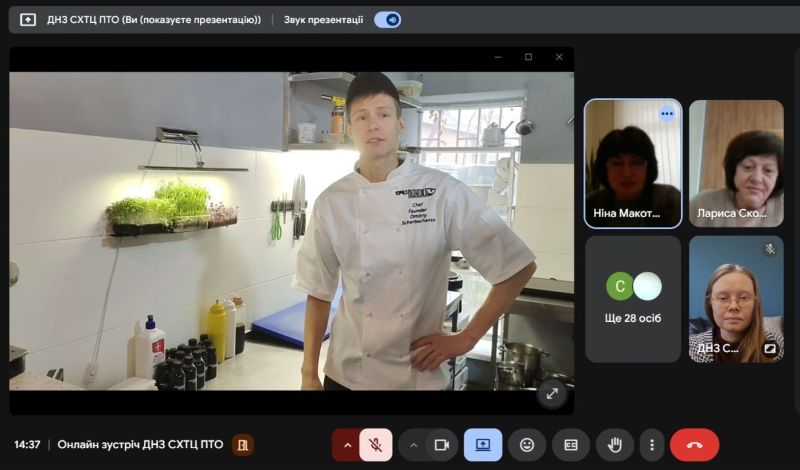The image size is (800, 470).
Task: Click the 'Звук презентації' label
Action: coord(323,20)
